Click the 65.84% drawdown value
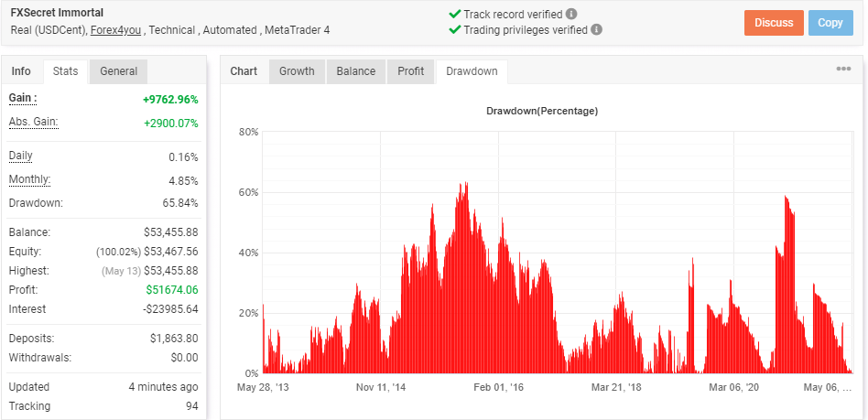The height and width of the screenshot is (420, 868). [180, 203]
